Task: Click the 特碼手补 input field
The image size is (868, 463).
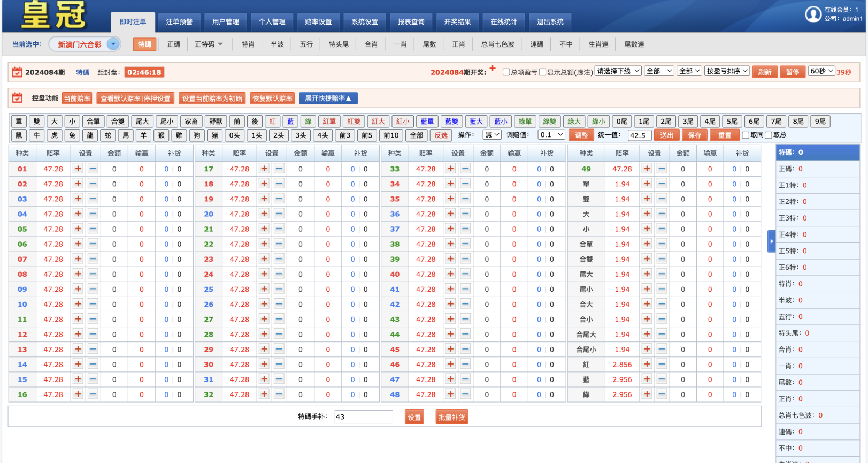Action: pyautogui.click(x=364, y=417)
